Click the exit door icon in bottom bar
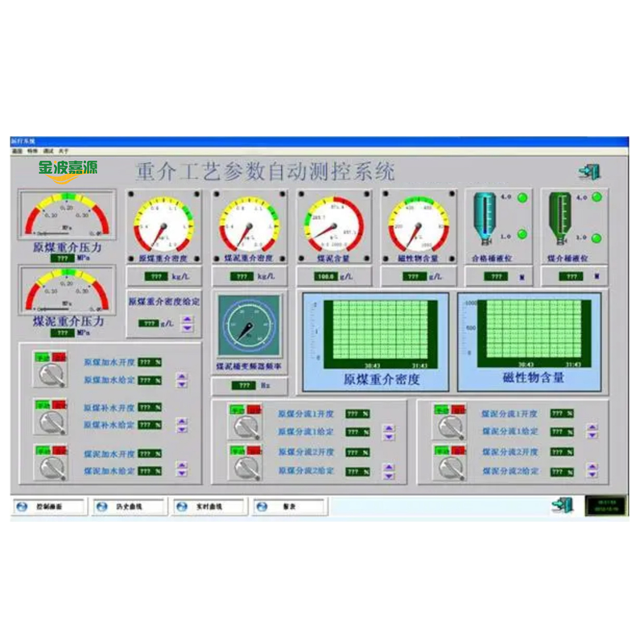The image size is (644, 644). [x=561, y=505]
